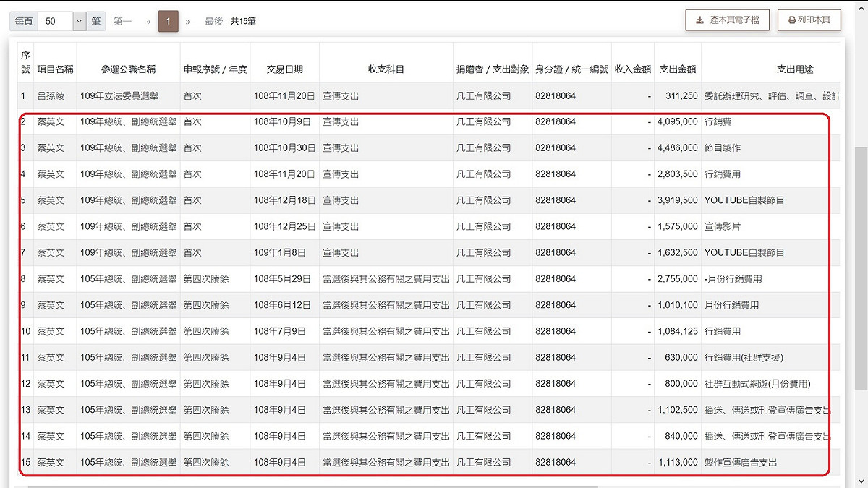Click the 節目製作 purpose cell
Screen dimensions: 868x488
(723, 147)
